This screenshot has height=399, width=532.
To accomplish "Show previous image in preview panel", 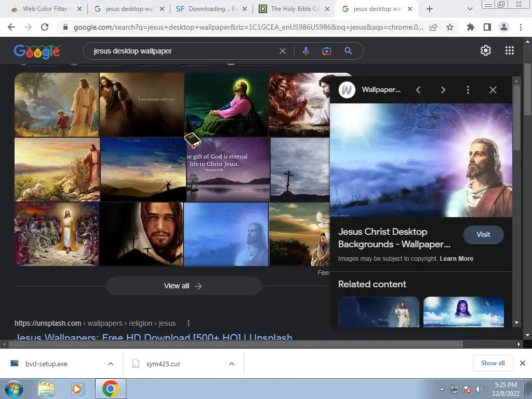I will [418, 90].
